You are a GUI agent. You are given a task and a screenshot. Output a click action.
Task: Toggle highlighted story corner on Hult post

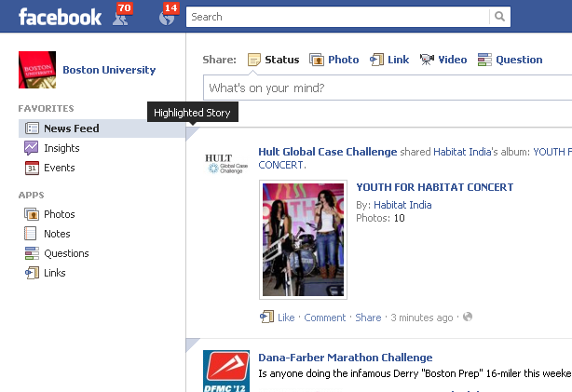pos(192,133)
